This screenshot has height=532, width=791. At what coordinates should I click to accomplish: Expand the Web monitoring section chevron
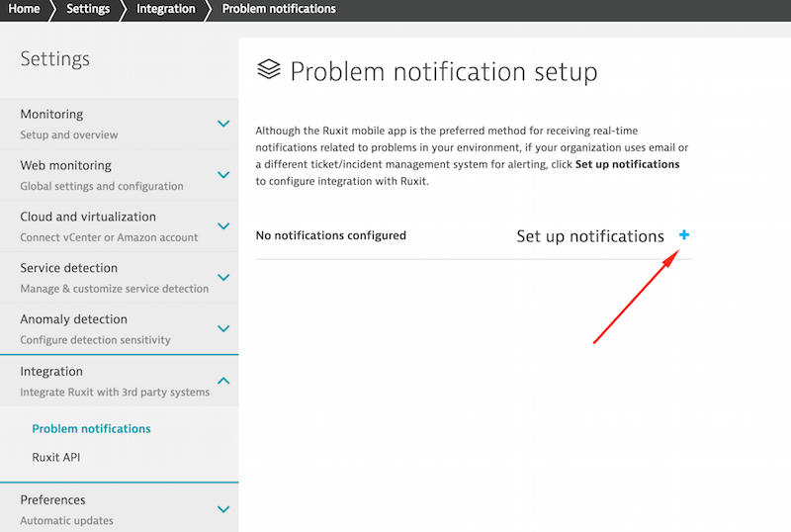223,175
